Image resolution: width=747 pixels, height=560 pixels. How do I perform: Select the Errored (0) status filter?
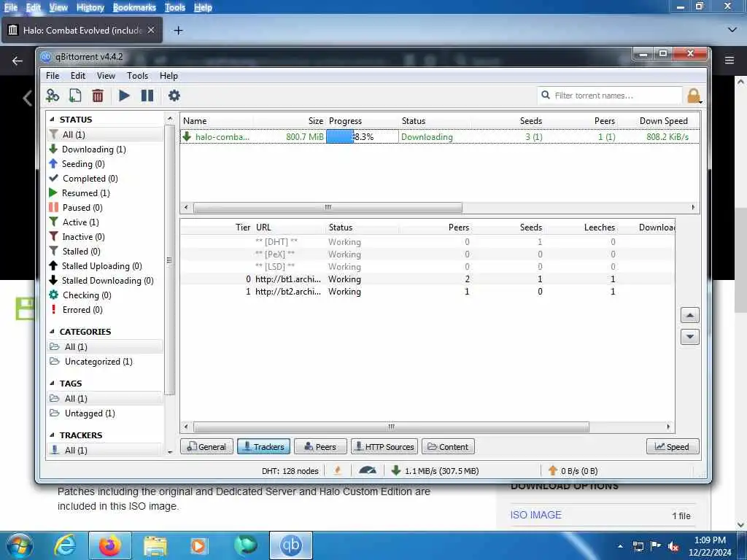[x=82, y=309]
